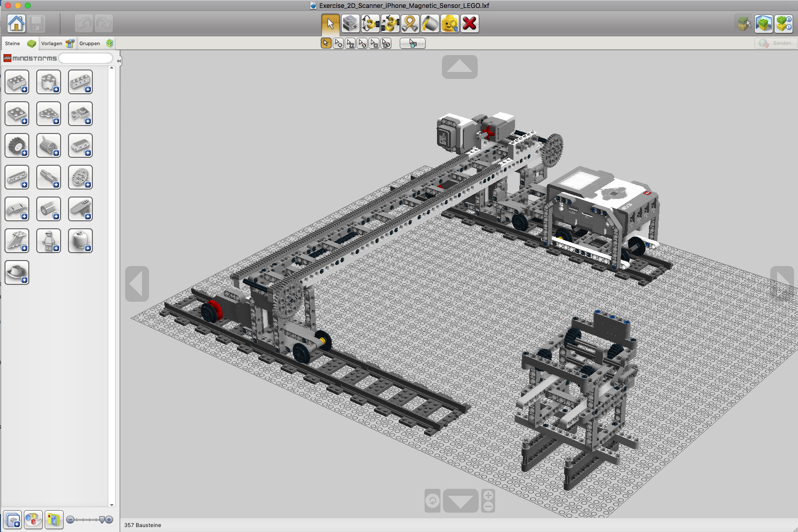This screenshot has width=798, height=532.
Task: Toggle filter bricks by boxes view
Action: coord(54,520)
